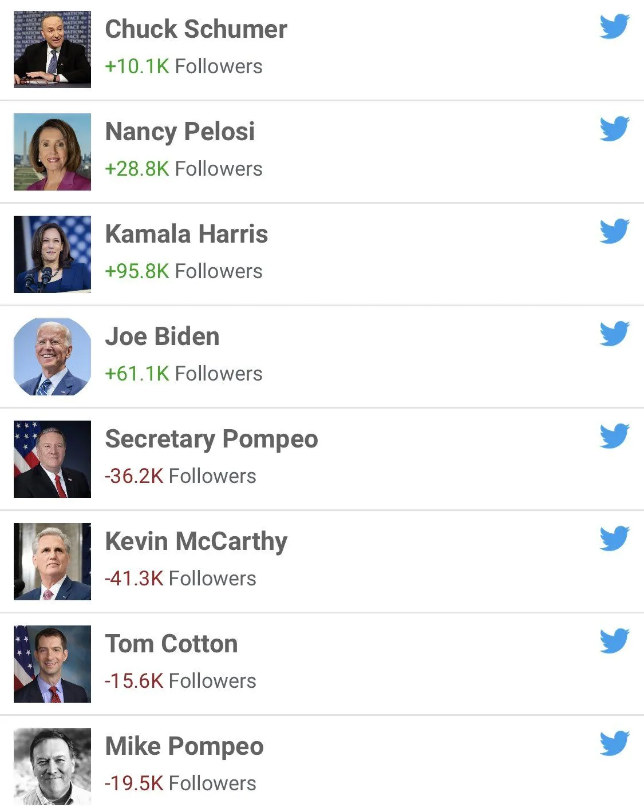
Task: Click the Tom Cotton name
Action: pos(171,644)
